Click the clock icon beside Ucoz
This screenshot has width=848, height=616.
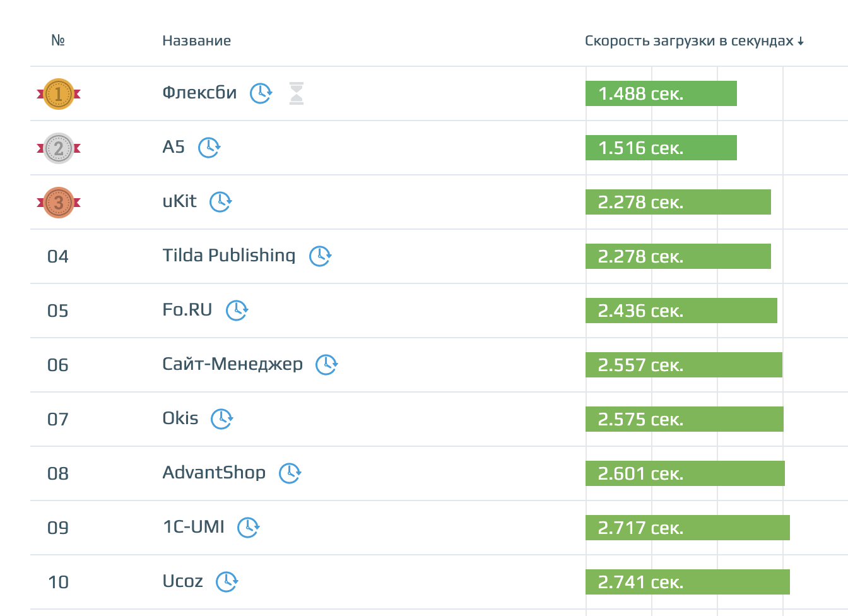(x=227, y=582)
